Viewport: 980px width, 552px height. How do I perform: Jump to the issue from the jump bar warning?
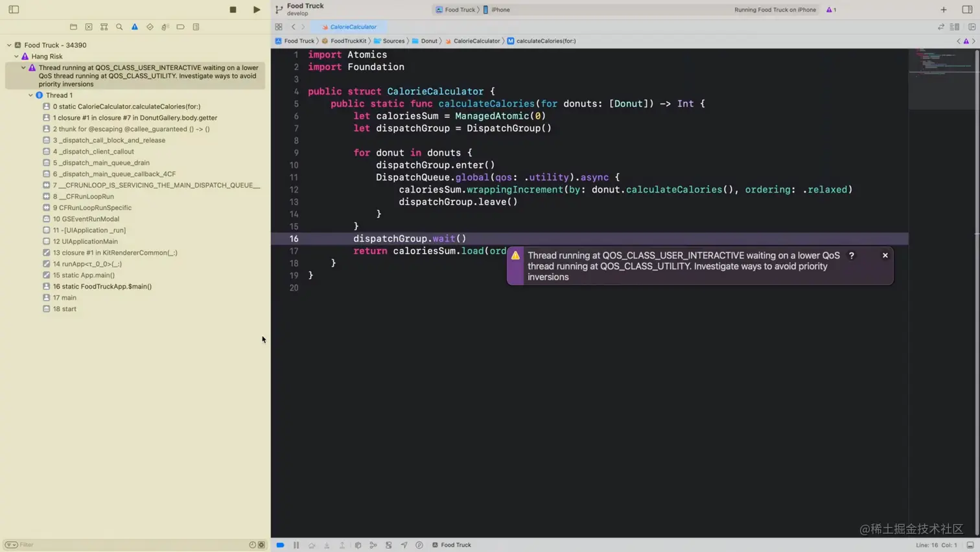966,41
